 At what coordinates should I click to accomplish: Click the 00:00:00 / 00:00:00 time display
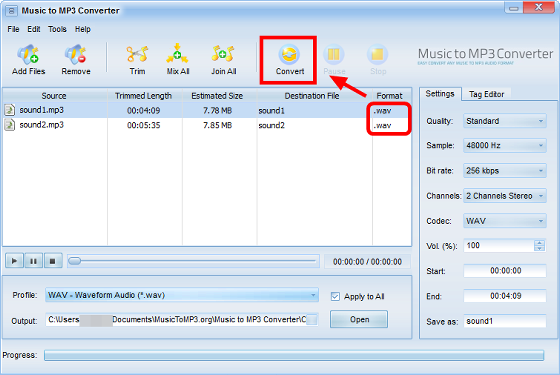point(367,262)
